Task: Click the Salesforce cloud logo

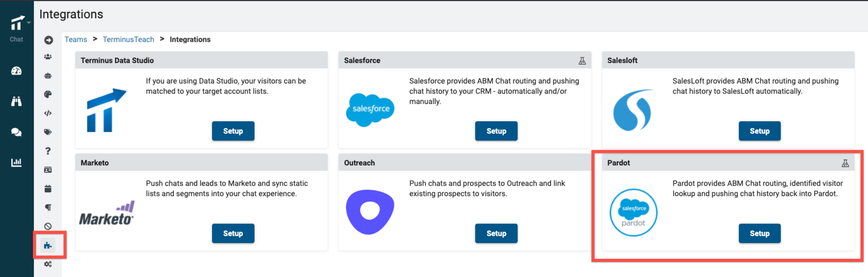Action: coord(370,109)
